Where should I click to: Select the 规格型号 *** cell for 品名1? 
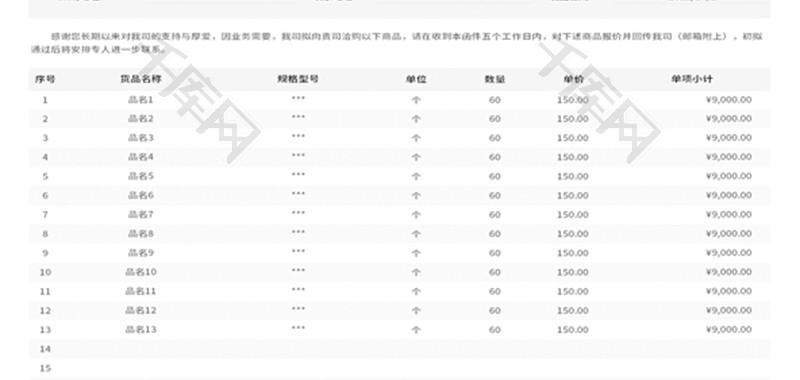pyautogui.click(x=298, y=97)
